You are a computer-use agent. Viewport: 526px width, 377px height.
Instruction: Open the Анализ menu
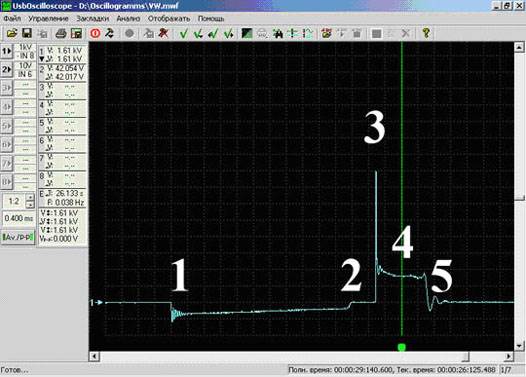[128, 19]
